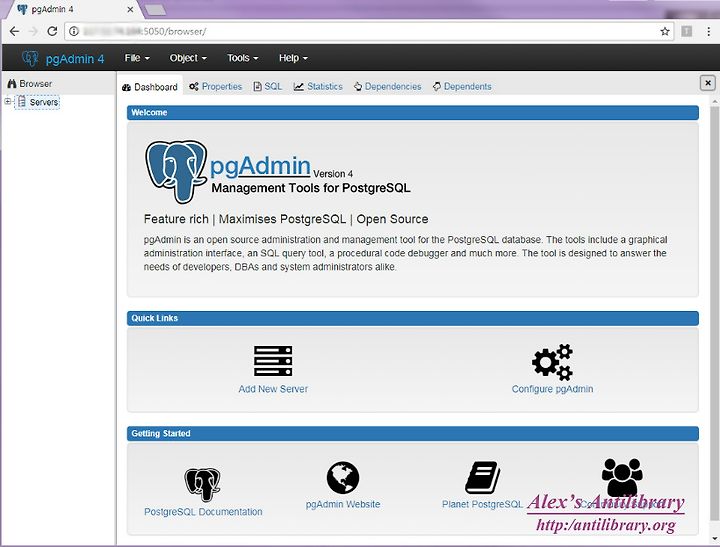Click the pgAdmin Website globe icon
The width and height of the screenshot is (720, 547).
(x=343, y=478)
